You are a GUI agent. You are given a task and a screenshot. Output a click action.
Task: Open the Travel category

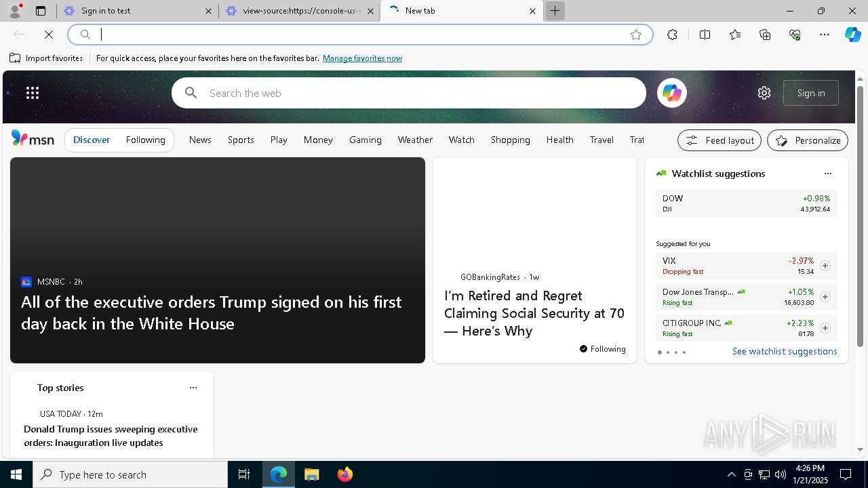(x=601, y=140)
